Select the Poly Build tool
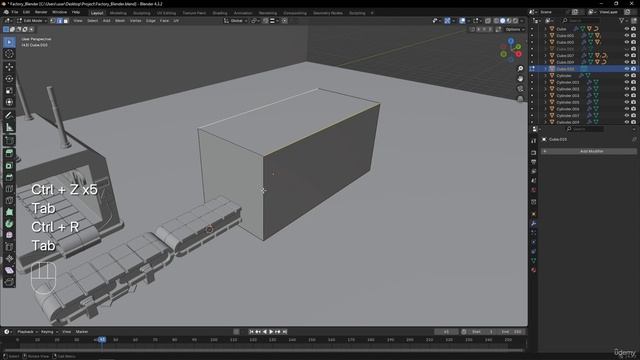640x360 pixels. (9, 212)
